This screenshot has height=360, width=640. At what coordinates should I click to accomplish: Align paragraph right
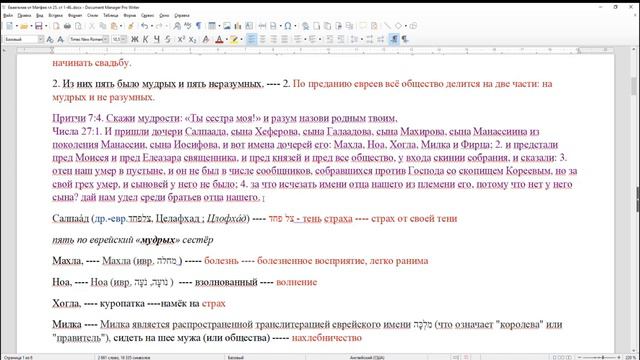[x=273, y=39]
